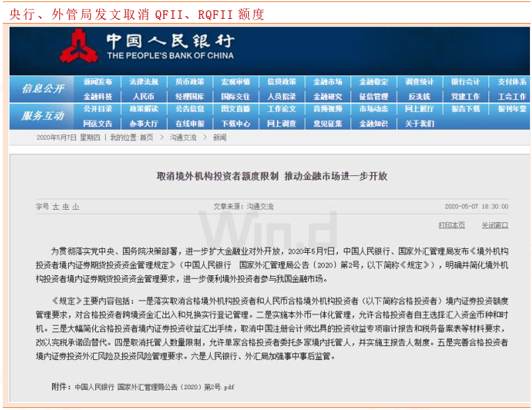The image size is (532, 410).
Task: Select 市场动态 navigation item
Action: (x=373, y=109)
